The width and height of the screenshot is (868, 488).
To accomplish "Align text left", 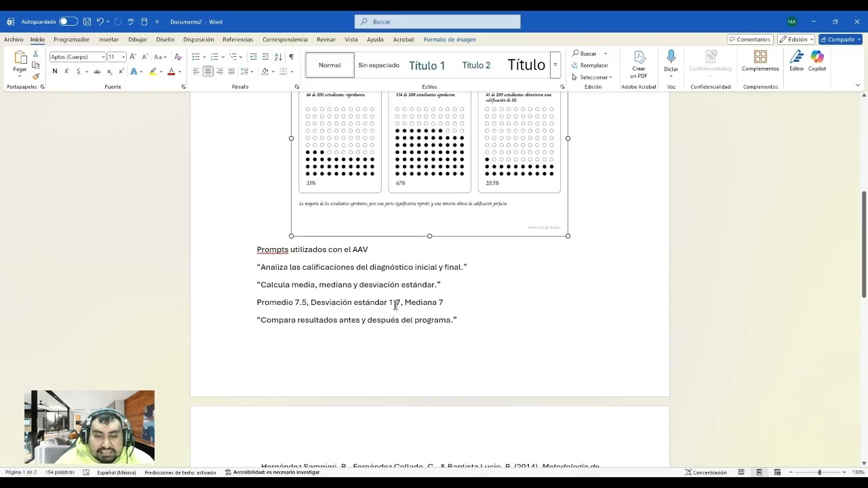I will tap(196, 71).
